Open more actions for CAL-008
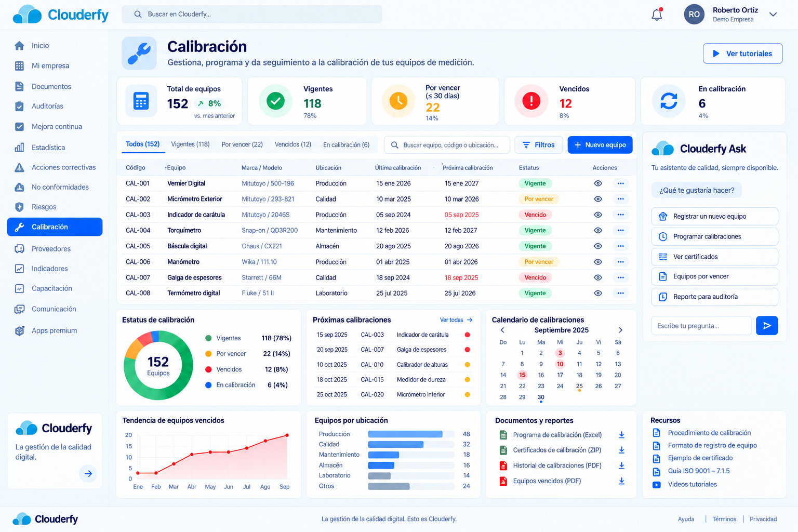This screenshot has width=798, height=532. click(x=620, y=293)
